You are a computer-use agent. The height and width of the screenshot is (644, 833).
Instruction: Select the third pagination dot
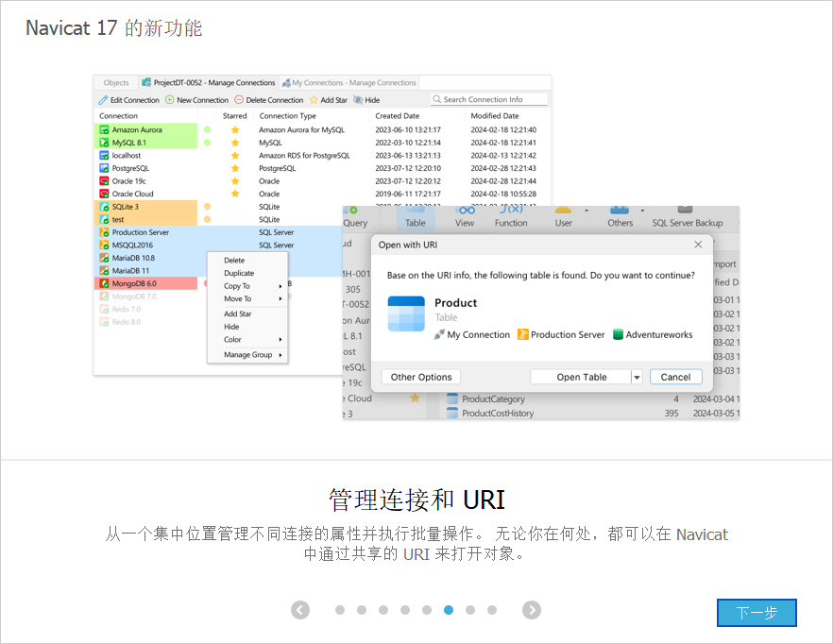(x=383, y=610)
